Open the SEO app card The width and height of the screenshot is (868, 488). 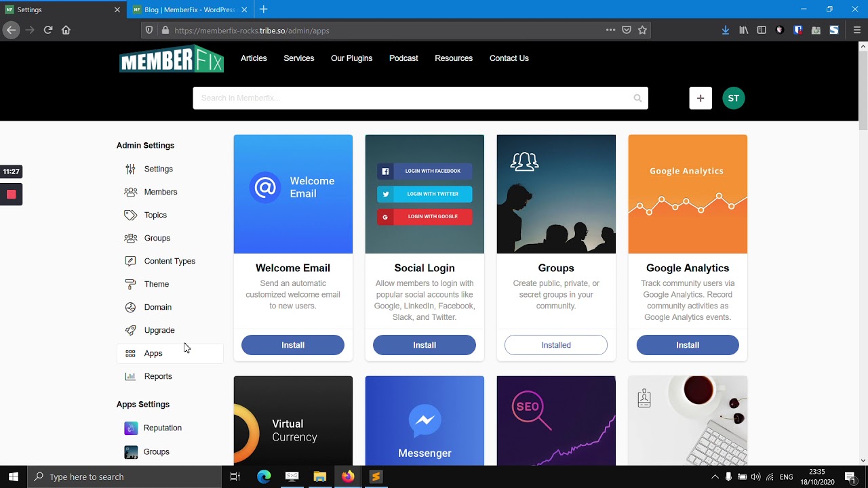tap(556, 421)
